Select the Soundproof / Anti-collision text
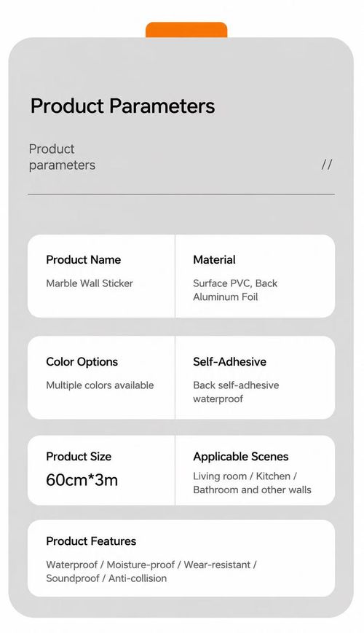This screenshot has width=364, height=633. pyautogui.click(x=106, y=578)
